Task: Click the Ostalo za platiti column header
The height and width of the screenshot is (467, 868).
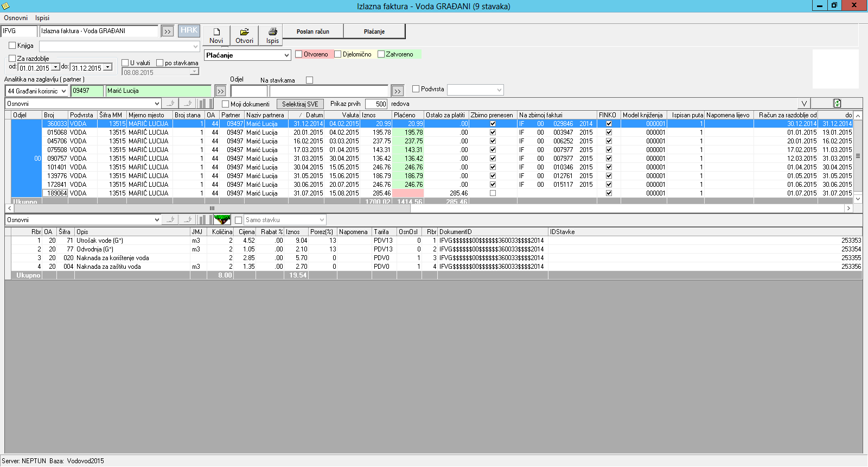Action: pos(446,115)
